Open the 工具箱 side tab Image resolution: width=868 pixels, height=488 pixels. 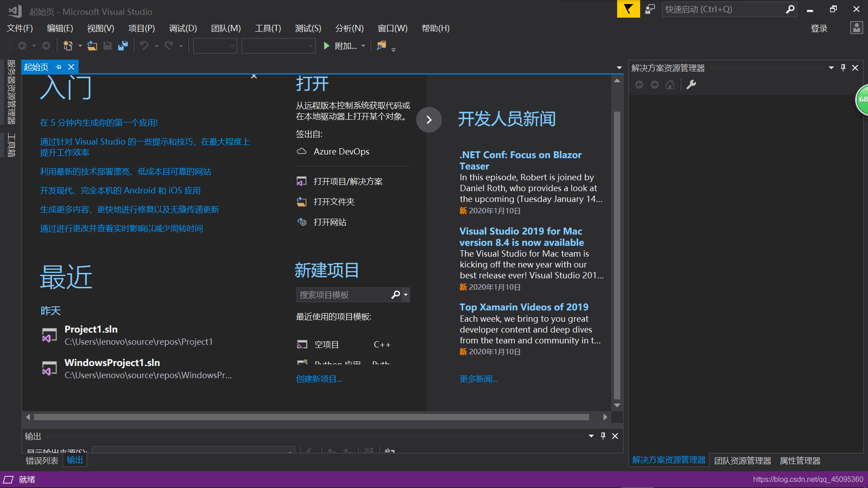11,145
